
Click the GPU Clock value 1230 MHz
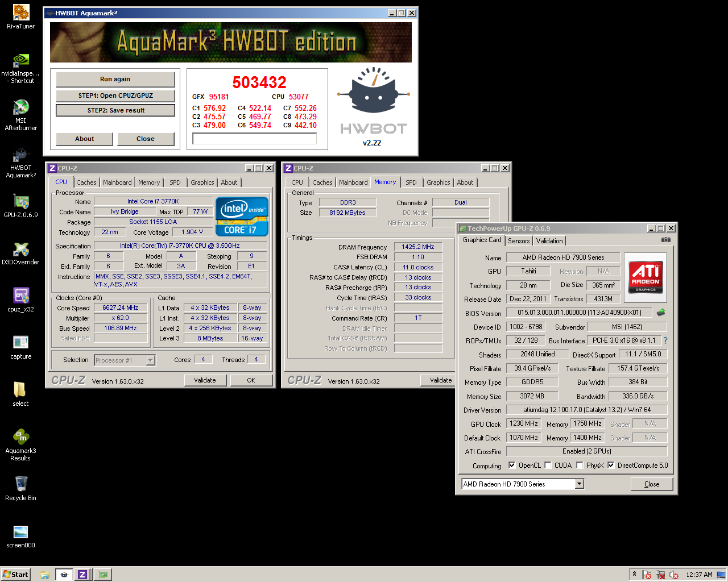click(524, 423)
